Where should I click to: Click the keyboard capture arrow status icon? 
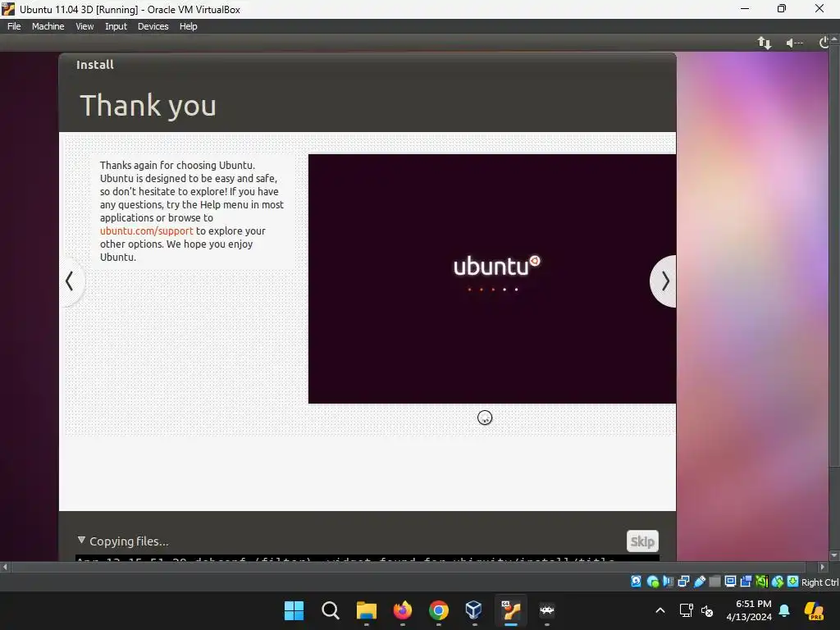792,582
